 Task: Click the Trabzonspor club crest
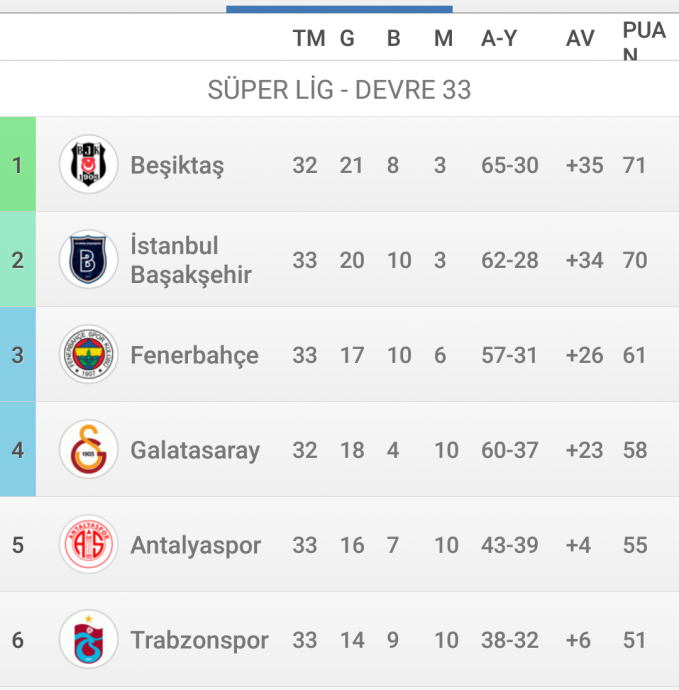tap(88, 639)
